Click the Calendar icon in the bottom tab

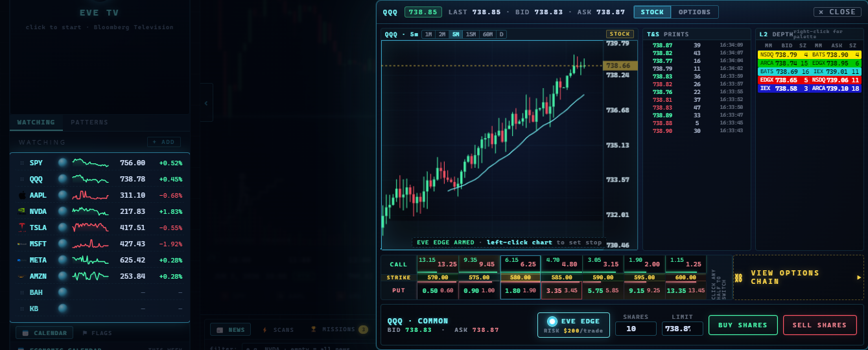pos(25,333)
